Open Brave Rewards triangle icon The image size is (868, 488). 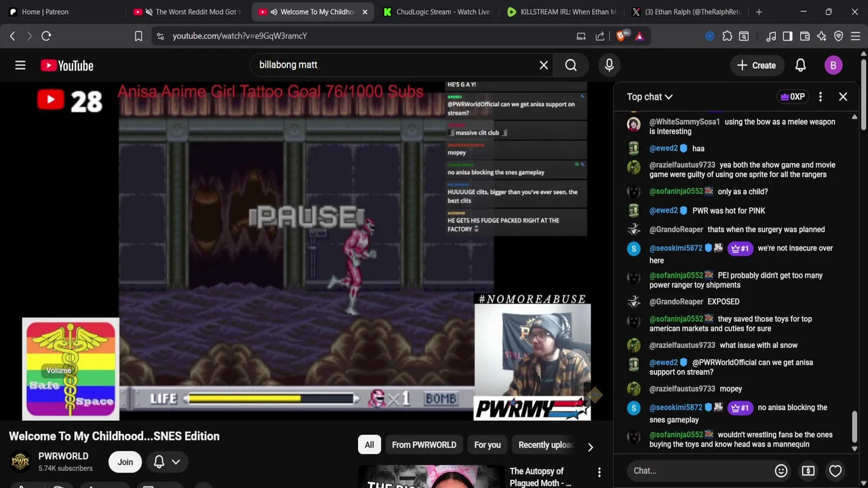[639, 36]
